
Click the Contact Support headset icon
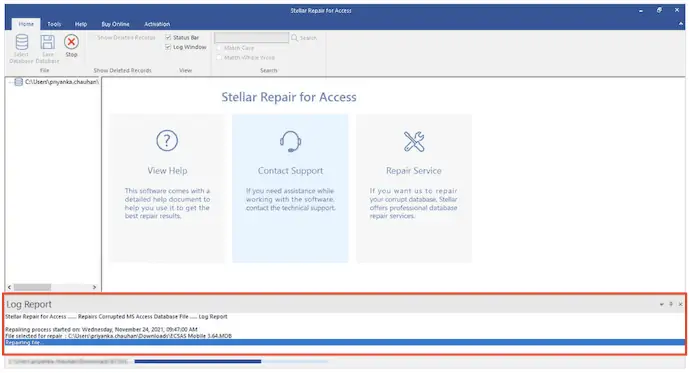pos(290,141)
